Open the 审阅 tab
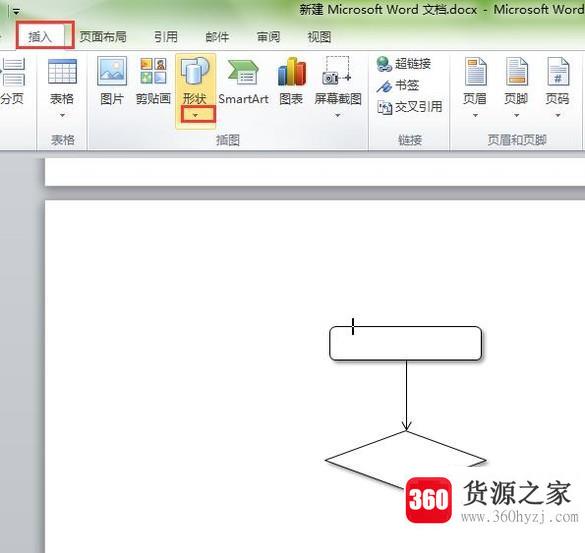Viewport: 585px width, 553px height. 268,37
